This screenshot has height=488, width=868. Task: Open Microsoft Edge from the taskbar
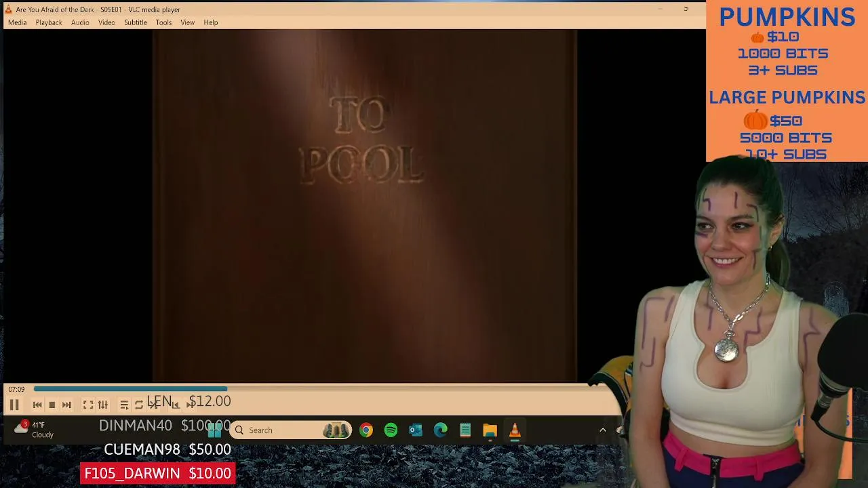click(441, 430)
